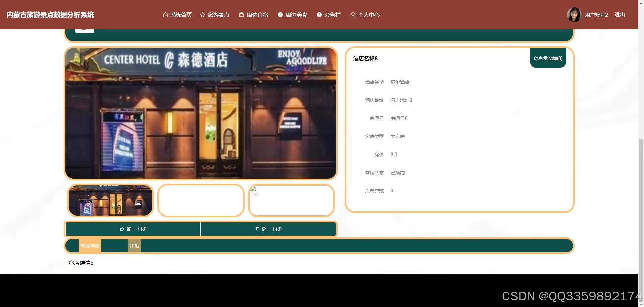The height and width of the screenshot is (307, 644).
Task: Click the exclamation icon beside 周边美食
Action: pos(280,15)
